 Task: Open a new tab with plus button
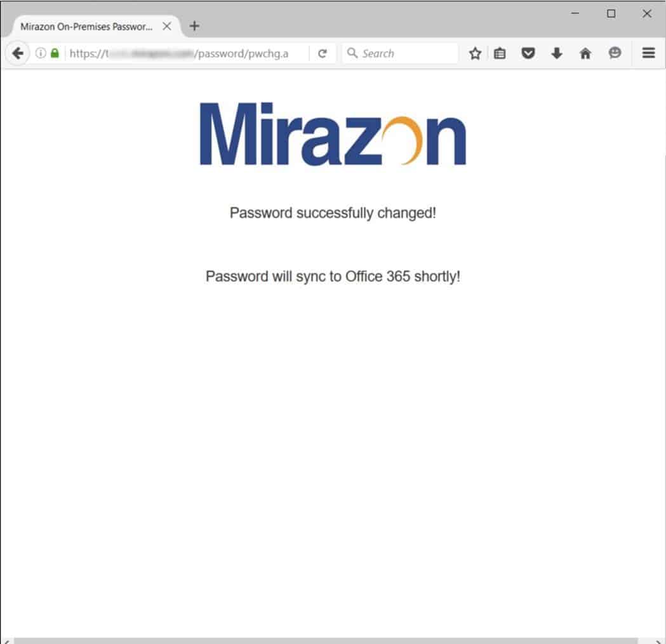(x=194, y=26)
